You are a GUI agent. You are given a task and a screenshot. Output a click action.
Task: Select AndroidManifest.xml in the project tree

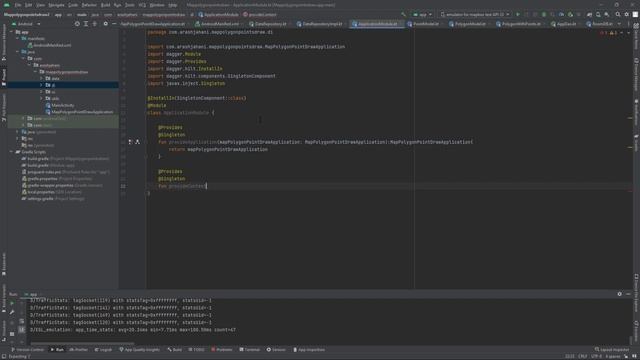(49, 45)
